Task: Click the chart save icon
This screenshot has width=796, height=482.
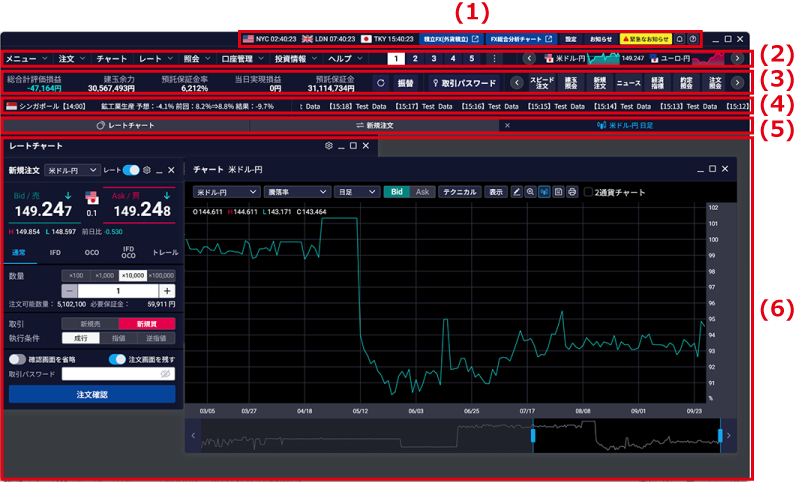Action: [558, 192]
